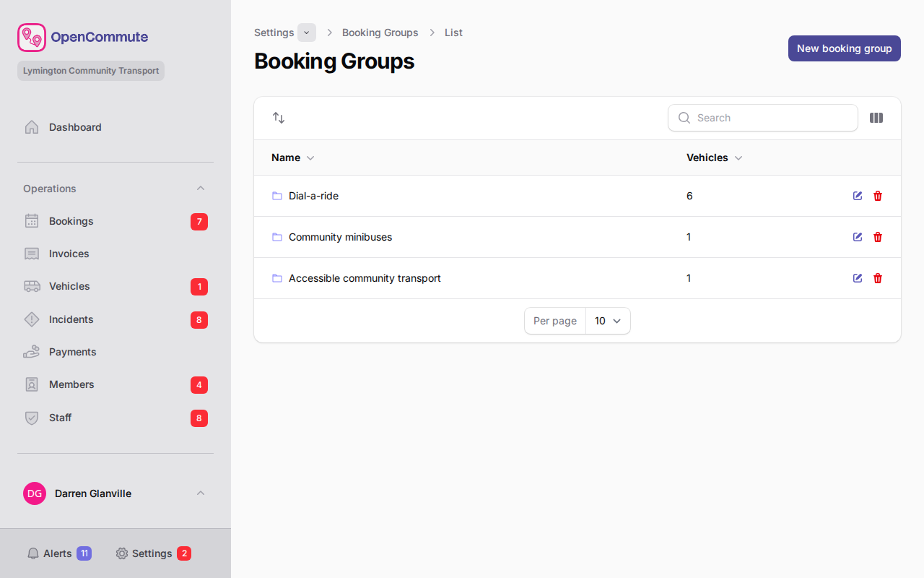Click the Incidents badge showing 8
The width and height of the screenshot is (924, 578).
pos(199,320)
